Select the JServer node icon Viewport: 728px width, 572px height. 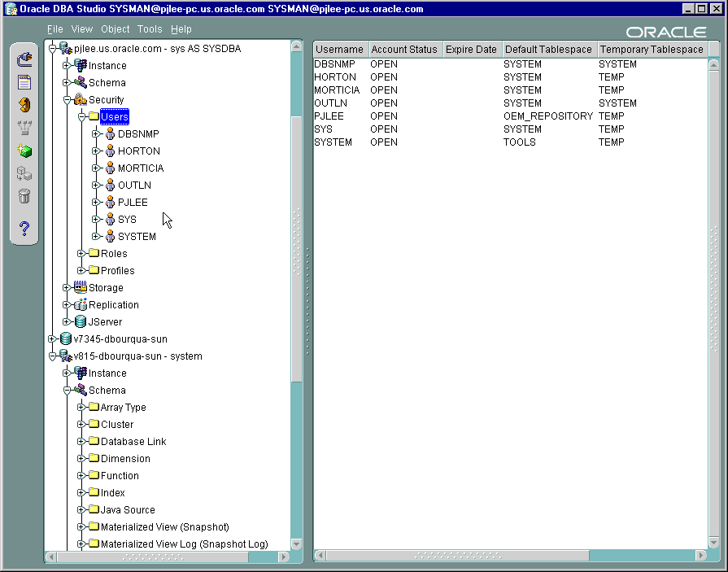[81, 321]
